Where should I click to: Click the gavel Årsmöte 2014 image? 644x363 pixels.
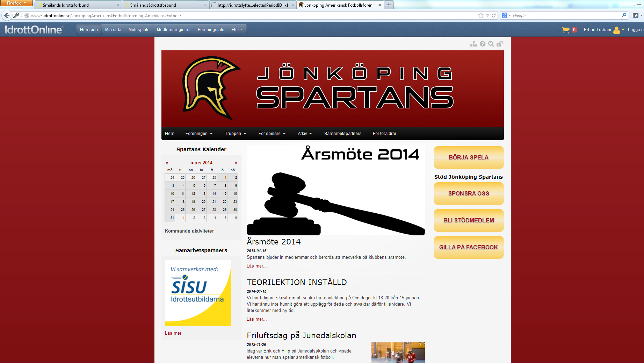tap(336, 190)
